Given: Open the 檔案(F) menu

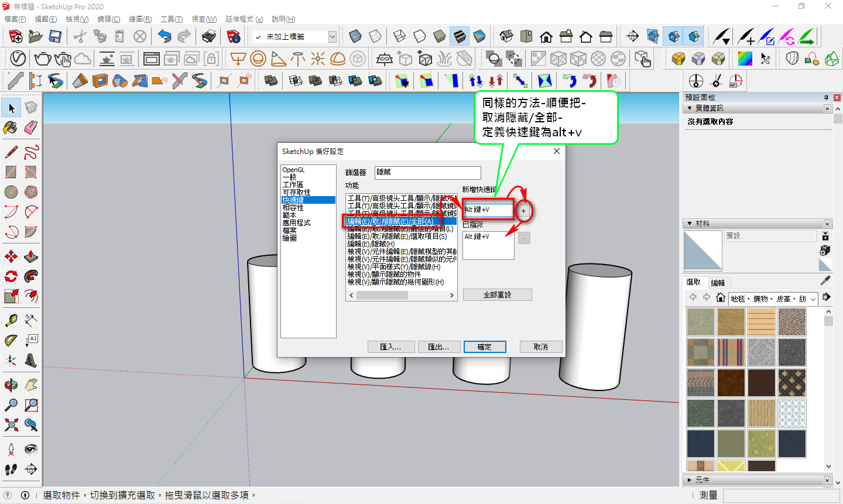Looking at the screenshot, I should [15, 19].
